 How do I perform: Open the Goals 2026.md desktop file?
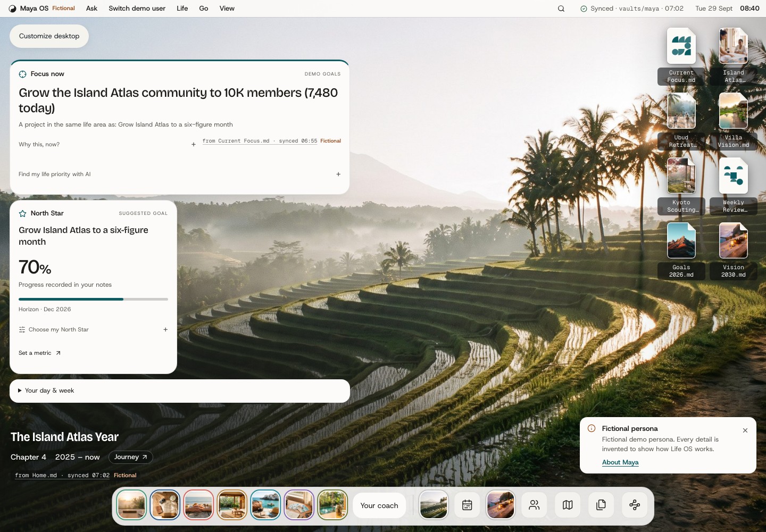pyautogui.click(x=681, y=251)
